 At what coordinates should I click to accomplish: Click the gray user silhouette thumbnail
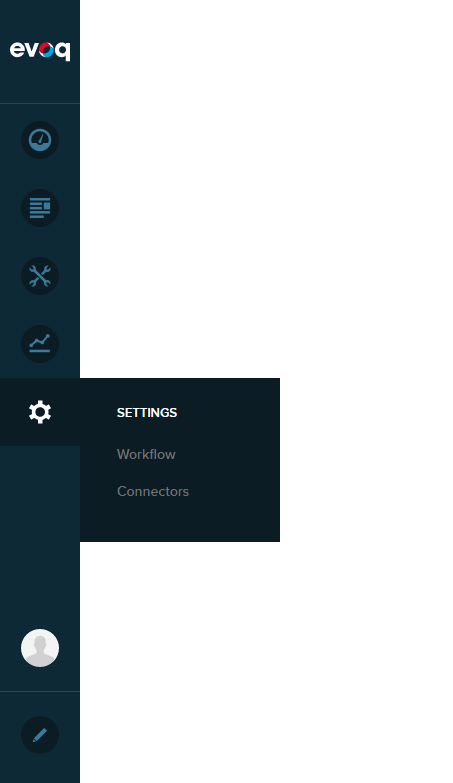coord(40,648)
